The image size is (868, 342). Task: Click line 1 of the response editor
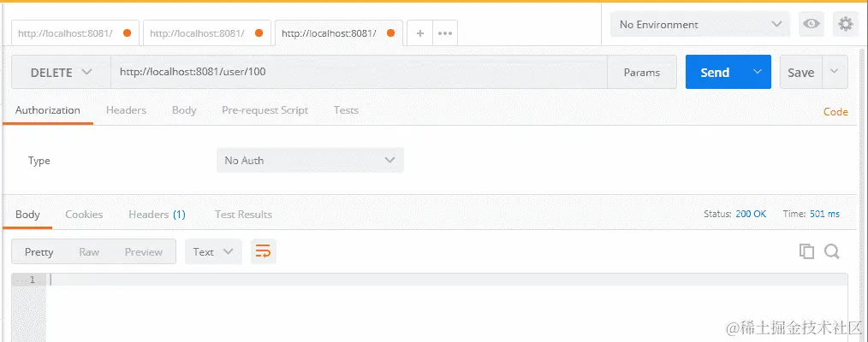tap(446, 280)
